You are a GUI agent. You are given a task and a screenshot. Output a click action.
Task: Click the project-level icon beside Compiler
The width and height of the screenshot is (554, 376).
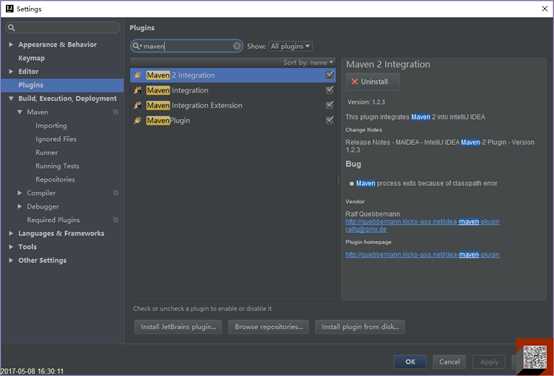coord(116,193)
